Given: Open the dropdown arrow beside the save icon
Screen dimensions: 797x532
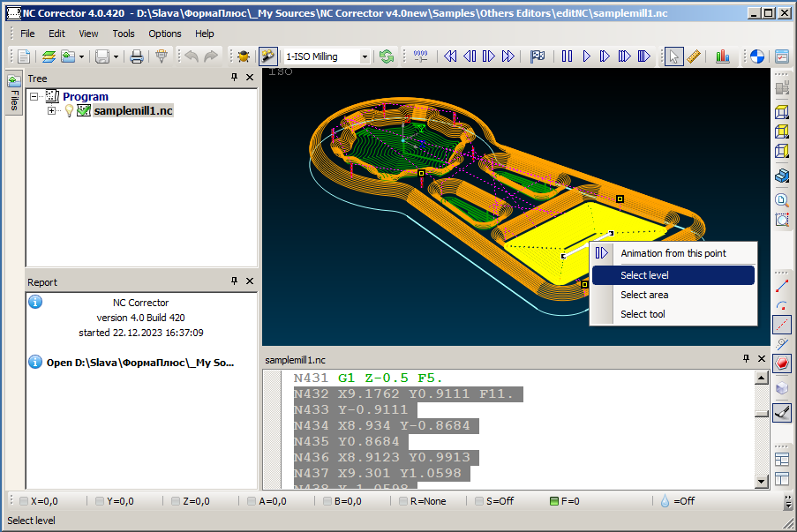Looking at the screenshot, I should (x=116, y=57).
